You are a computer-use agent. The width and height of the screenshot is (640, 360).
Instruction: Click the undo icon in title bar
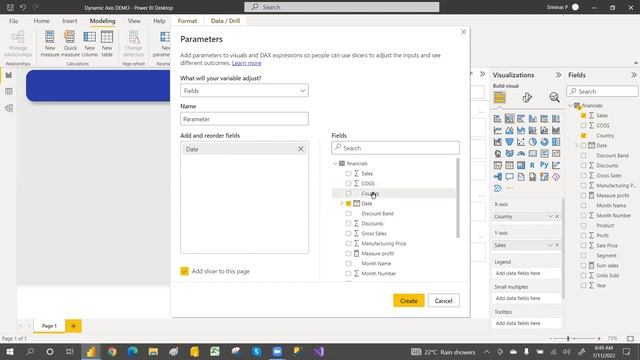[23, 7]
